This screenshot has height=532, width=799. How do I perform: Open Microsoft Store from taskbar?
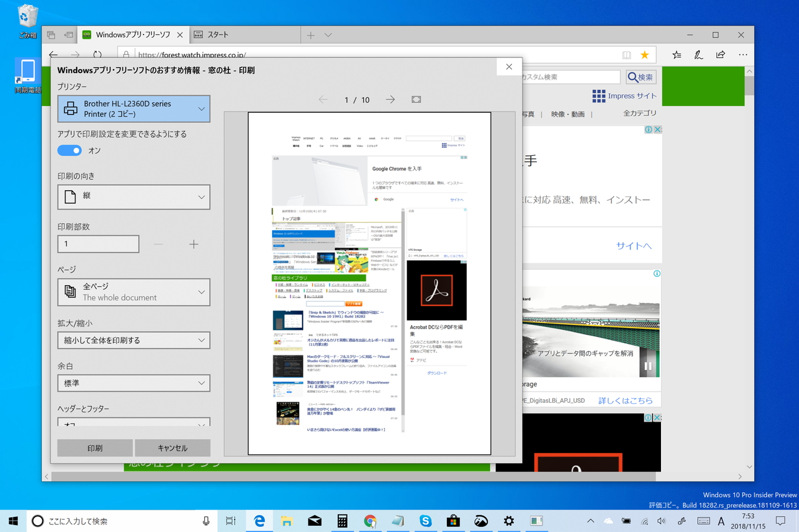[453, 521]
